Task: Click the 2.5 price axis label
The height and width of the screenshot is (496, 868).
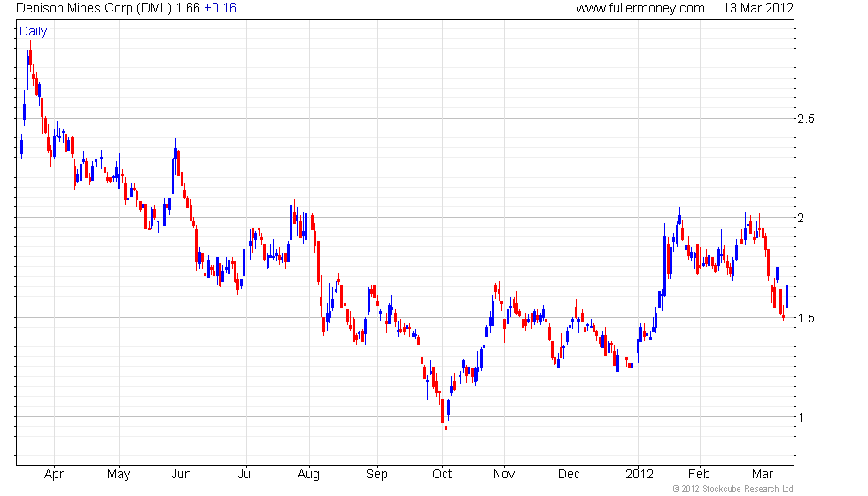Action: (x=805, y=119)
